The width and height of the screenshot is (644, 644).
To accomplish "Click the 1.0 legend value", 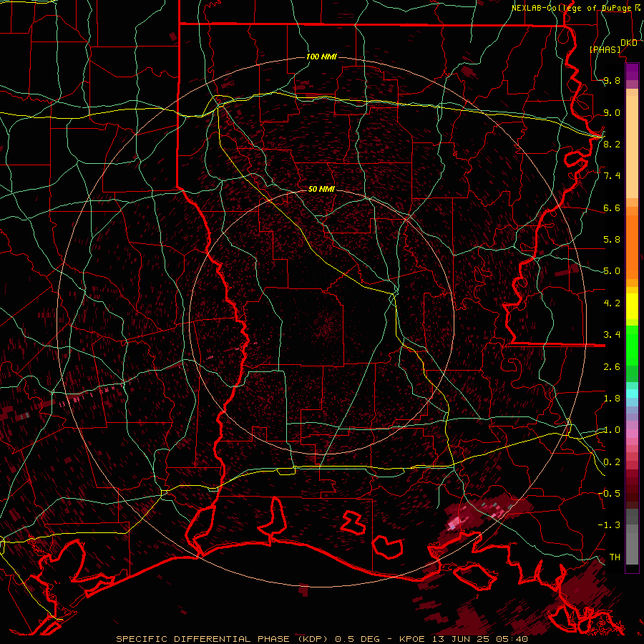I will pos(612,430).
